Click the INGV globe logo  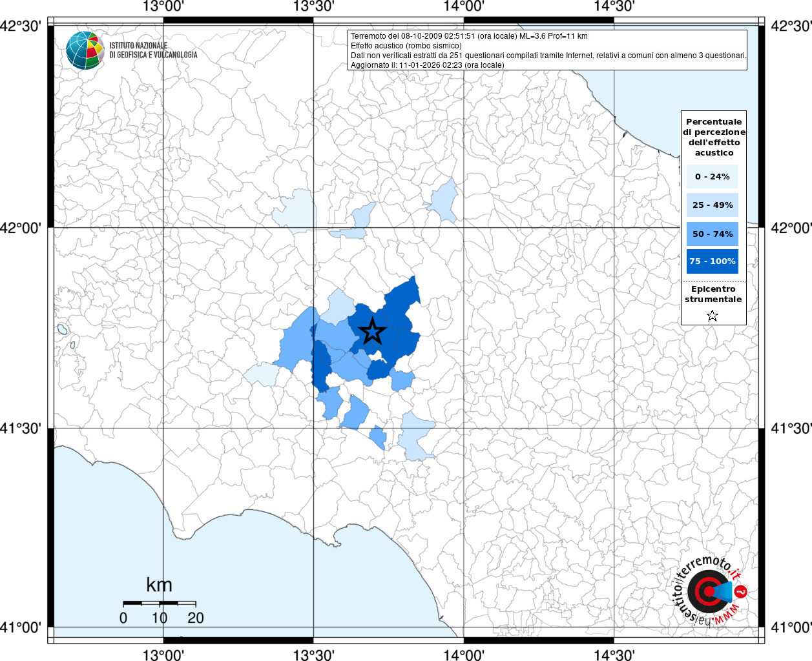tap(85, 50)
